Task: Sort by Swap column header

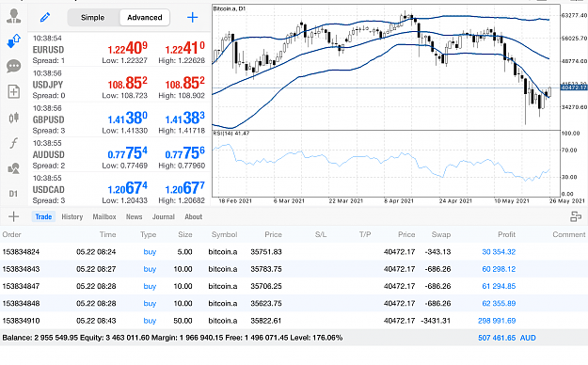Action: (x=441, y=234)
